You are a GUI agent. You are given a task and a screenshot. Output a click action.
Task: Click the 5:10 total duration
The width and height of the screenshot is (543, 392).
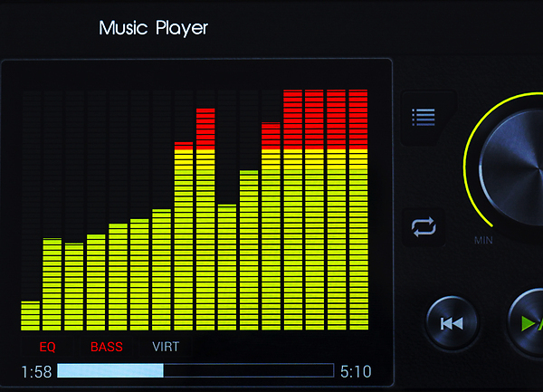coord(356,371)
